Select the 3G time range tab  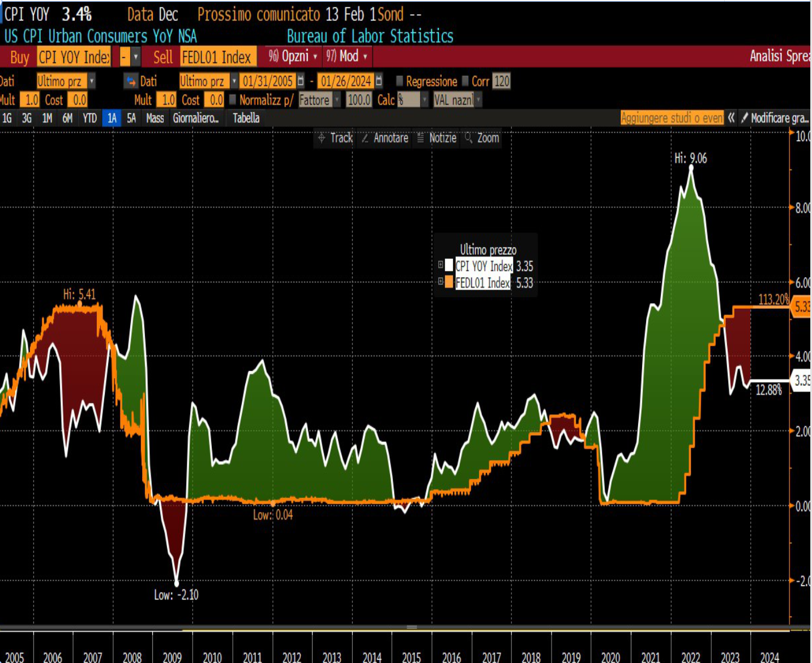[x=27, y=118]
